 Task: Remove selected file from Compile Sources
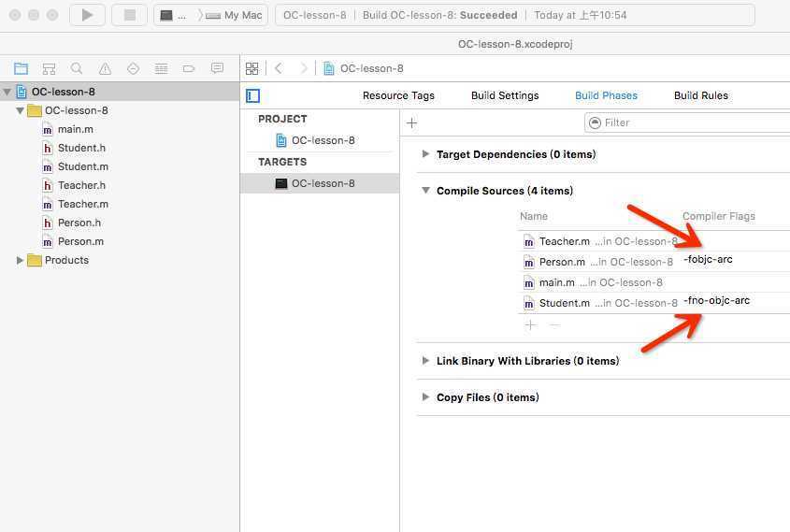point(554,325)
